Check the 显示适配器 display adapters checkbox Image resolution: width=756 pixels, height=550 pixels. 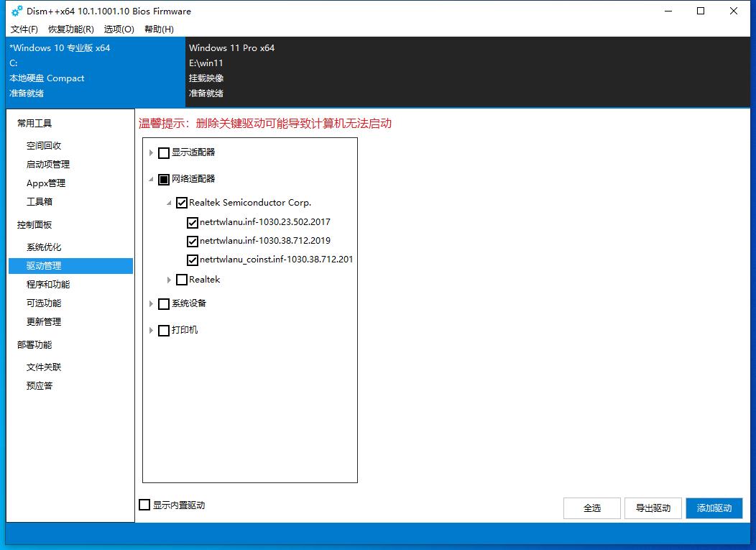click(163, 152)
